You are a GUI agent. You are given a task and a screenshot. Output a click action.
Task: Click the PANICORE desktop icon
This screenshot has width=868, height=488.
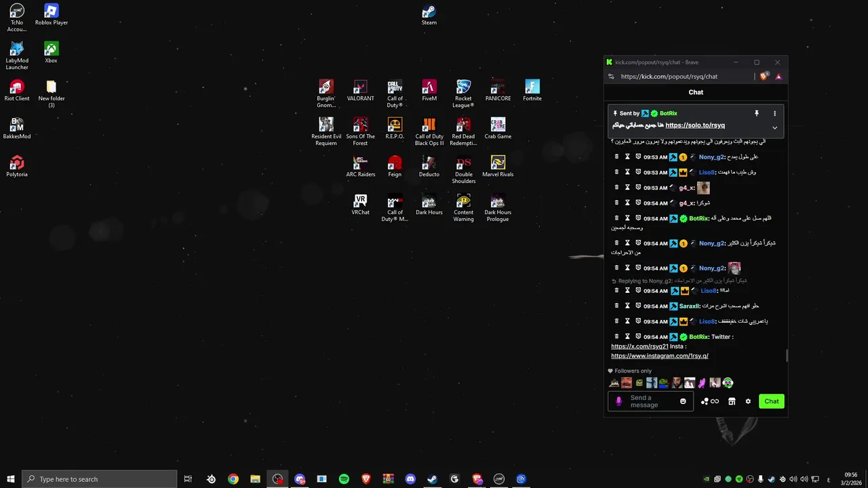pos(498,91)
